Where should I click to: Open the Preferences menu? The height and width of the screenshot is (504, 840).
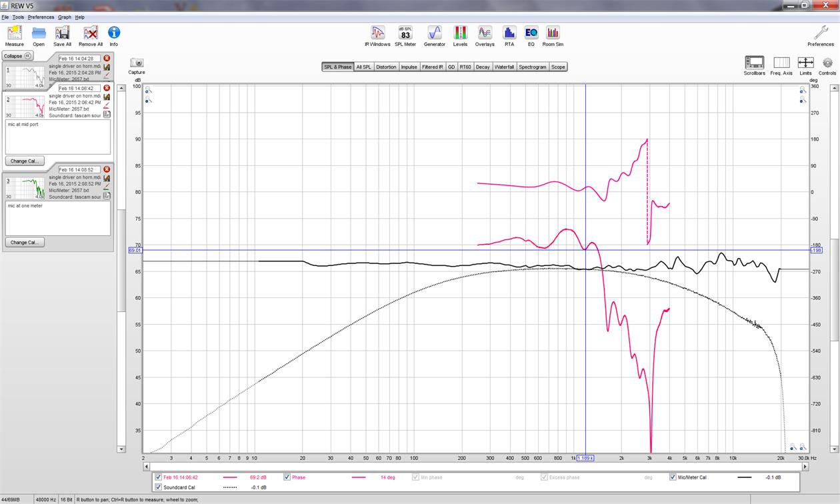[x=41, y=17]
